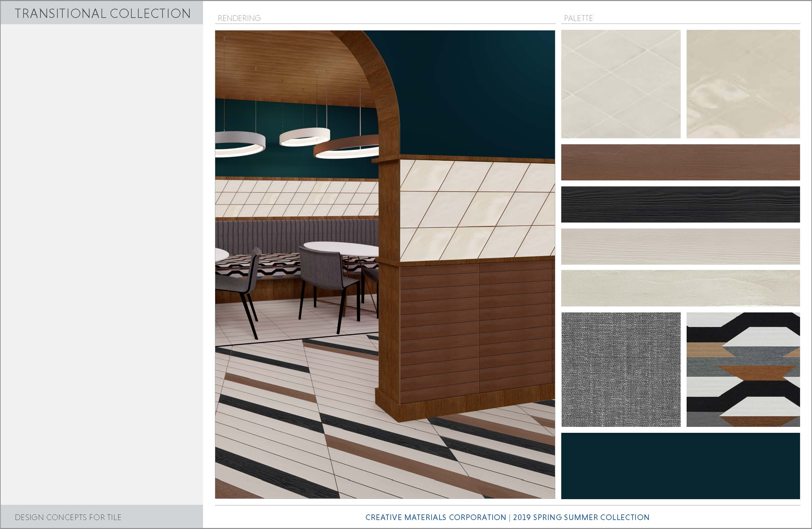Click '2019 SPRING SUMMER COLLECTION' footer text
This screenshot has width=812, height=529.
pyautogui.click(x=581, y=517)
